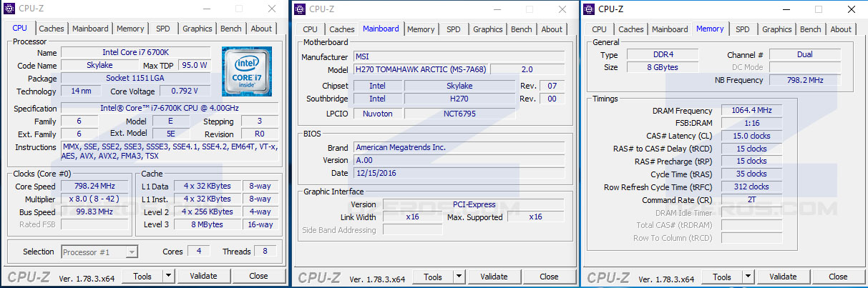Select CPU tab in Mainboard window
868x288 pixels.
coord(311,29)
